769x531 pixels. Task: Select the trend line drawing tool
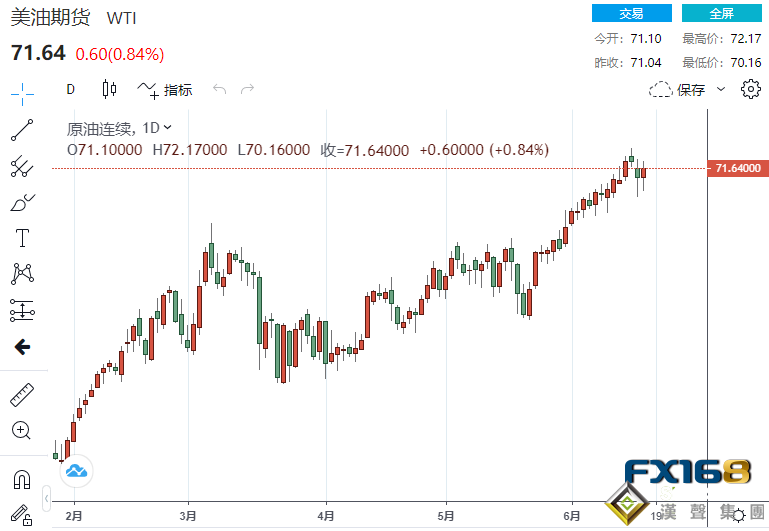pos(22,130)
